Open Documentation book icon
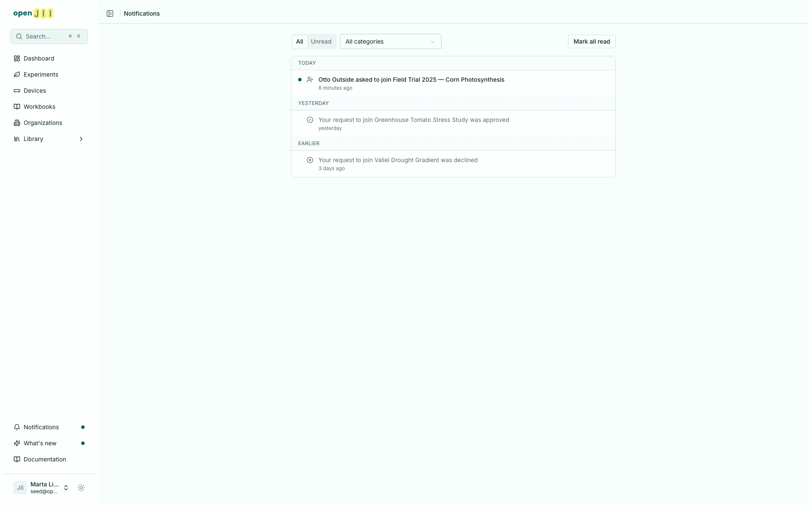This screenshot has height=508, width=812. [x=17, y=459]
